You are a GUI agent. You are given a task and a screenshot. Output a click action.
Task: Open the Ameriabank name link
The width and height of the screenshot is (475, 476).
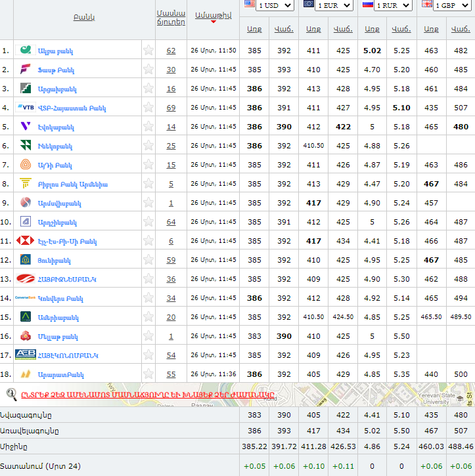(x=58, y=318)
